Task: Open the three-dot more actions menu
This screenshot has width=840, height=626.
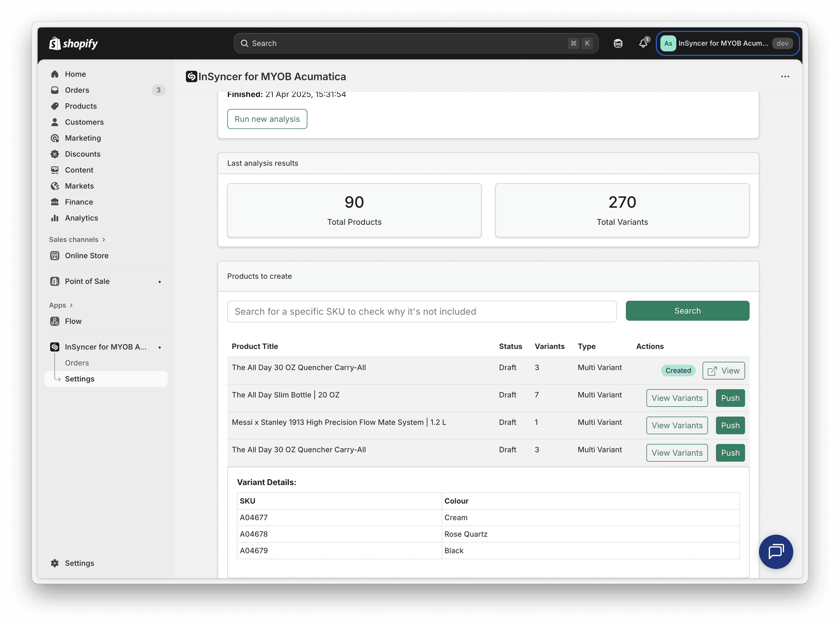Action: [785, 76]
